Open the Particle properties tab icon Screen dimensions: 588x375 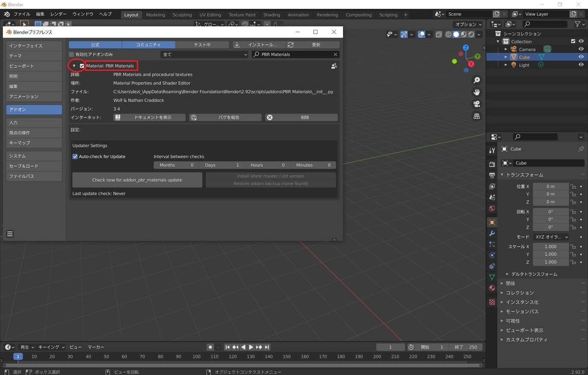pos(492,244)
